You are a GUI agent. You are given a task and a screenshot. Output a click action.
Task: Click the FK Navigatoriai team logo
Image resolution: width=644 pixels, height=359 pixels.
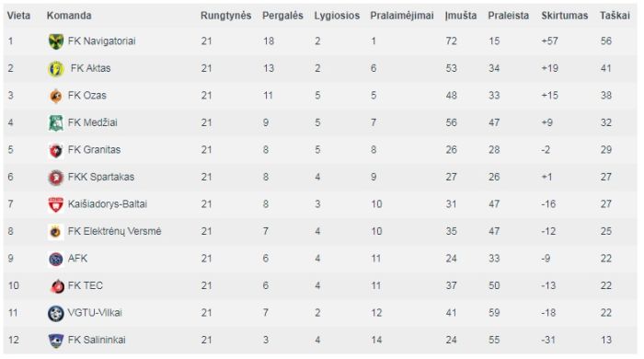coord(56,41)
